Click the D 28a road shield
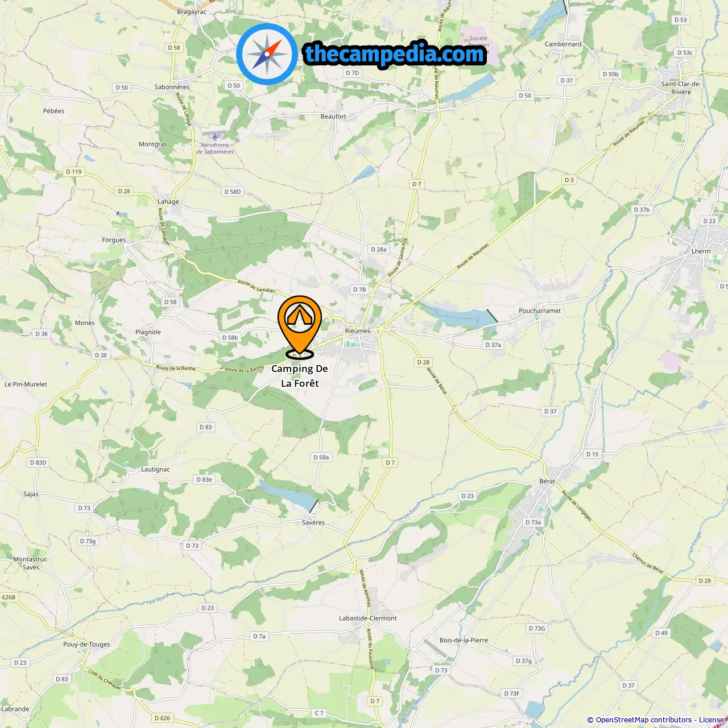Viewport: 728px width, 728px height. [x=378, y=249]
